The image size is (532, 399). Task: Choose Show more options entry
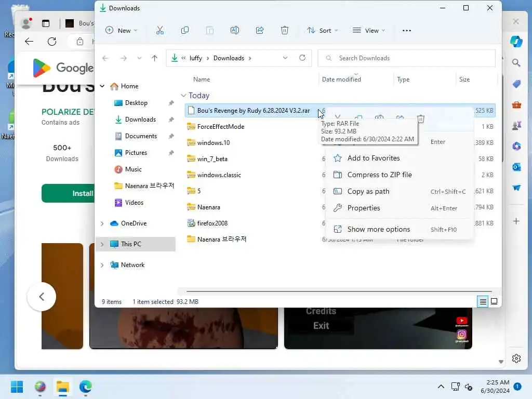[x=400, y=229]
